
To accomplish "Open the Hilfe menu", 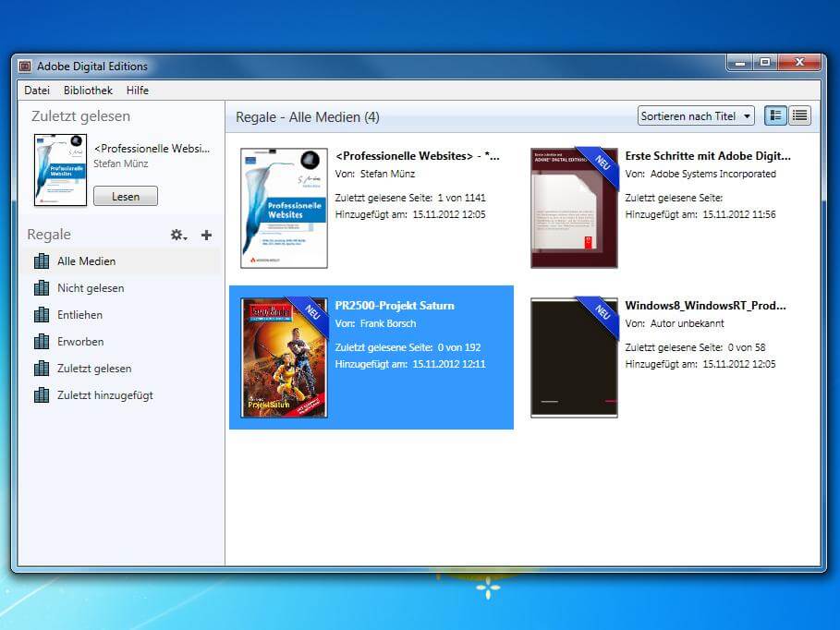I will click(137, 90).
